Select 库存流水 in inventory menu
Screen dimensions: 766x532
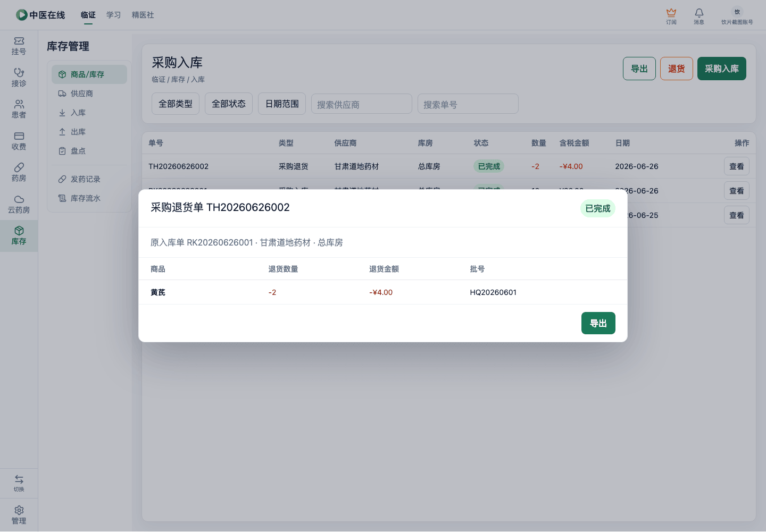coord(89,198)
